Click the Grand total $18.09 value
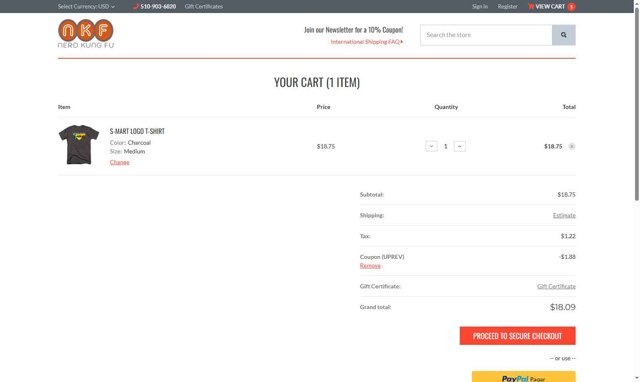The image size is (640, 382). point(562,307)
